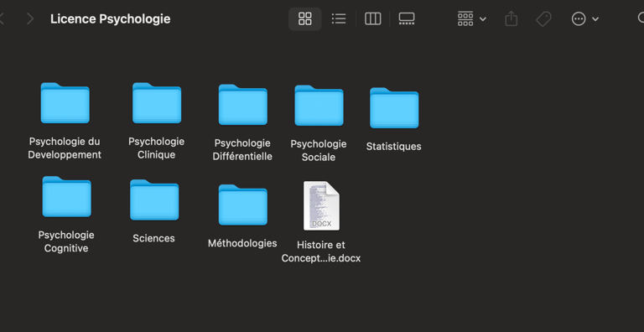Select the Histoire et Concept DOCX file icon
Screen dimensions: 644x332
(x=321, y=206)
